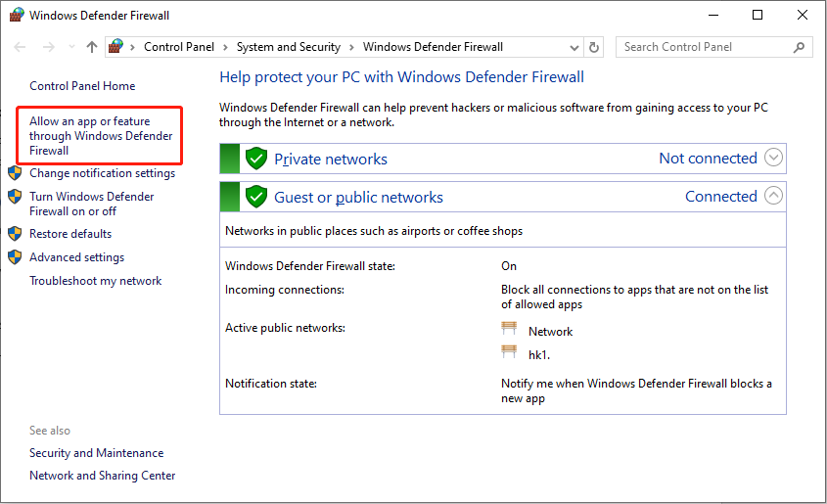Open Advanced settings link
Screen dimensions: 827x504
(76, 257)
